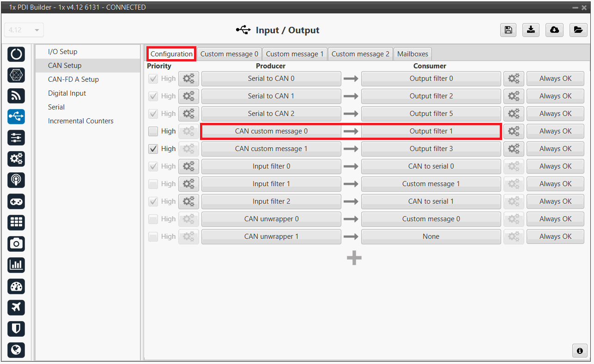594x364 pixels.
Task: Click the CAN unwrapper 0 producer button
Action: 271,219
